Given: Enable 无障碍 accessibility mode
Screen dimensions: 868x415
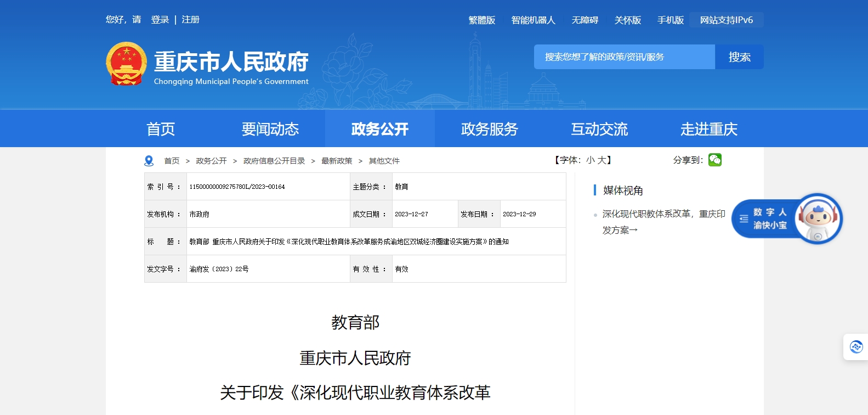Looking at the screenshot, I should tap(585, 20).
